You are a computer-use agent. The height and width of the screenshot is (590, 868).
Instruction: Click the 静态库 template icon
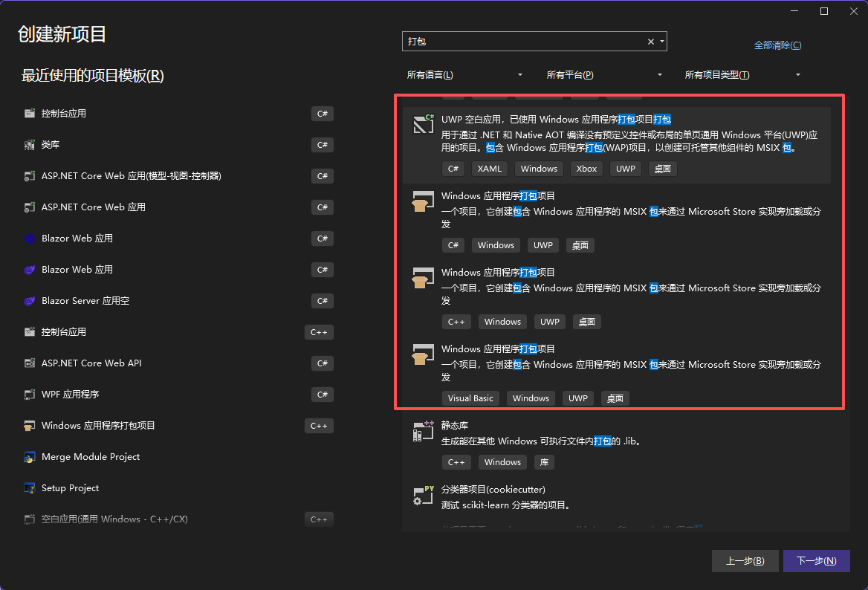pos(424,430)
